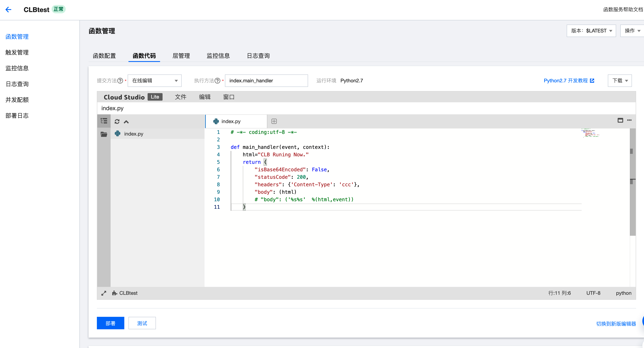Switch to the 函数配置 tab
The image size is (644, 348).
point(104,56)
